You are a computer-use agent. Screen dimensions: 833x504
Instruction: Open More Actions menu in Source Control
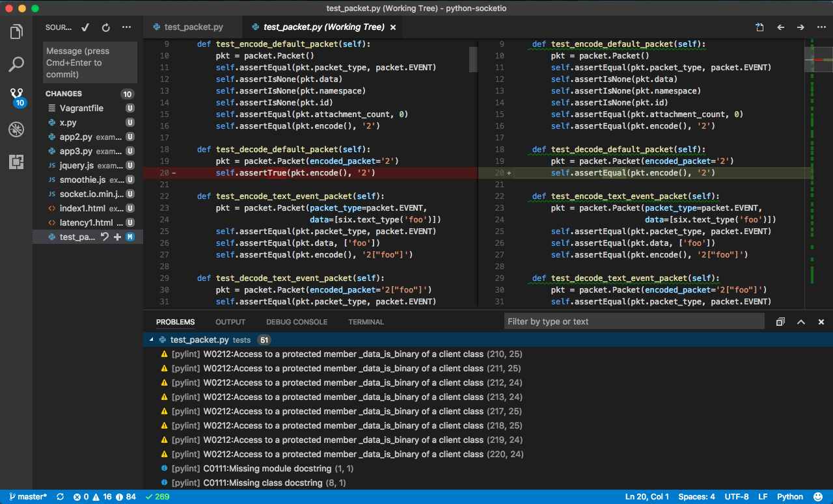(x=126, y=27)
